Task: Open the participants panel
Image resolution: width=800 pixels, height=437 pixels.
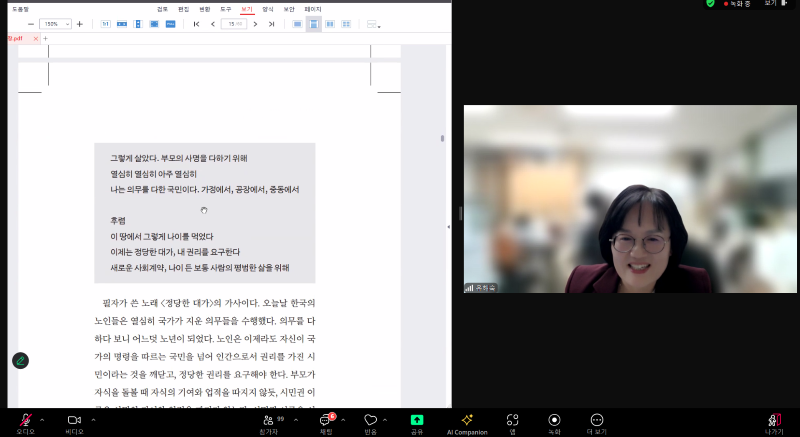Action: [x=268, y=420]
